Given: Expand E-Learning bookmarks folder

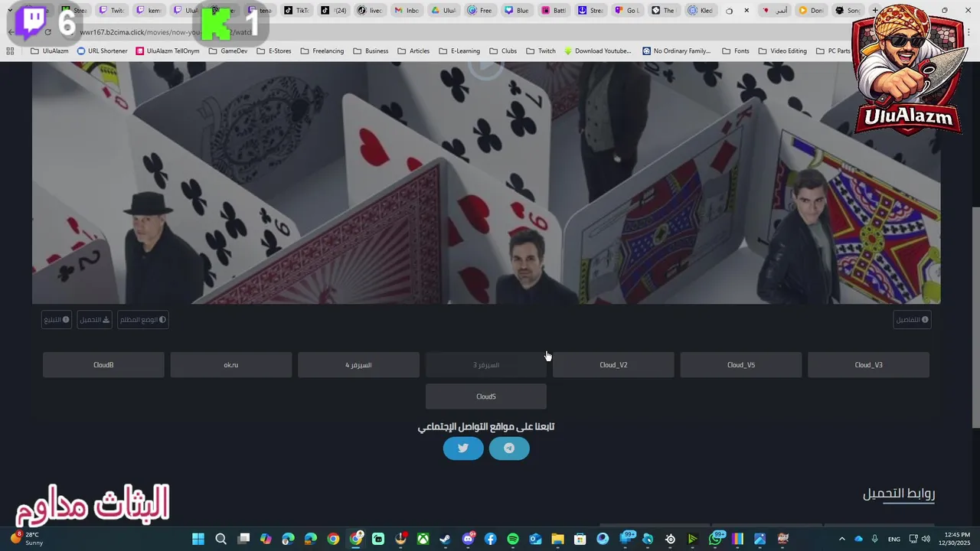Looking at the screenshot, I should 459,51.
